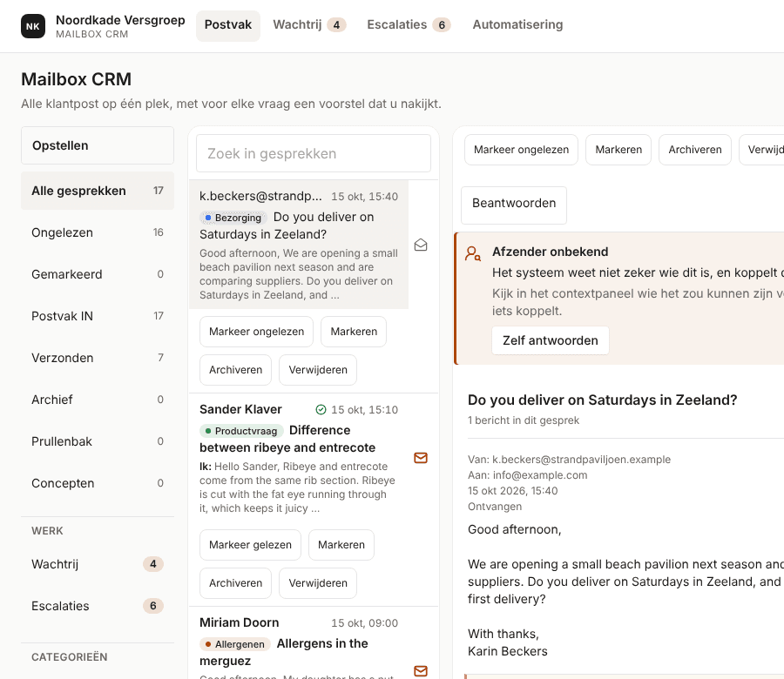Click Verwijderen in detail toolbar
This screenshot has height=679, width=784.
click(761, 150)
